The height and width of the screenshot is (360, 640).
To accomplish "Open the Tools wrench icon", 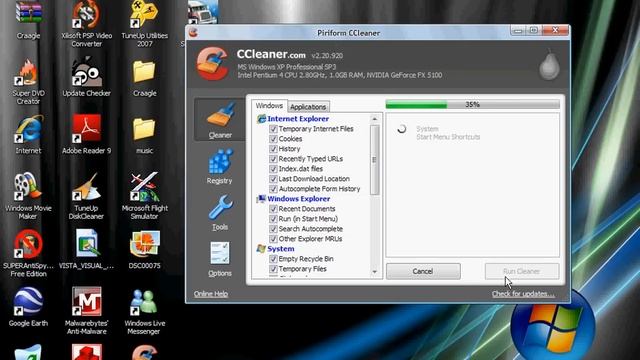I will pos(220,207).
